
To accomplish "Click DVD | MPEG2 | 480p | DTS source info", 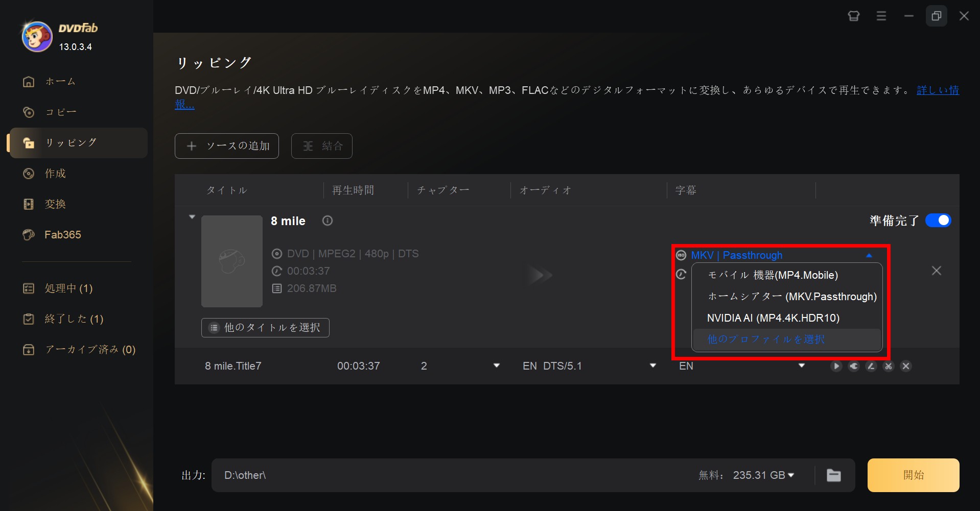I will coord(353,254).
